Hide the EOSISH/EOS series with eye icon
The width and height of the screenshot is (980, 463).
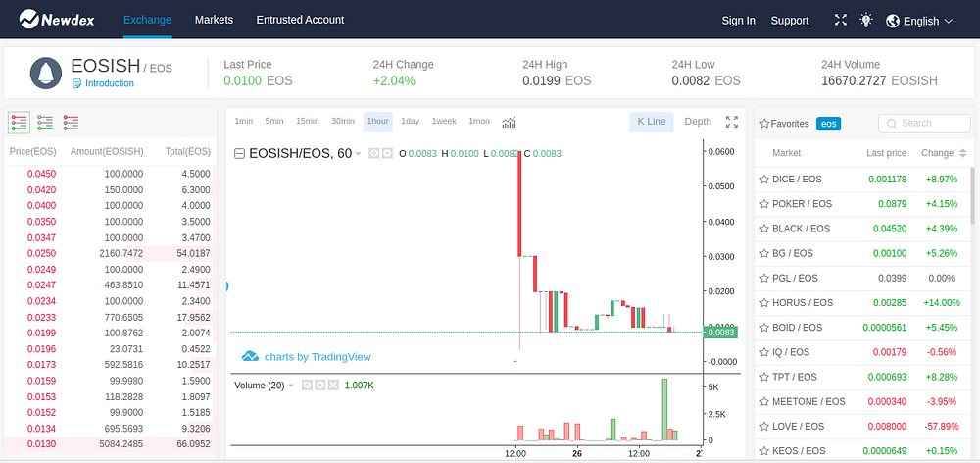coord(373,153)
